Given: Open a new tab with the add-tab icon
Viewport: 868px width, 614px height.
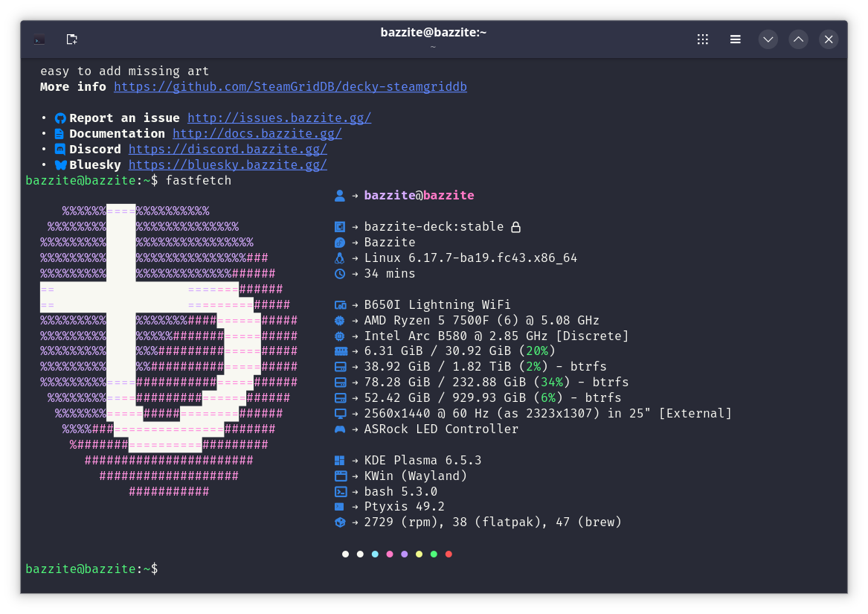Looking at the screenshot, I should [72, 39].
